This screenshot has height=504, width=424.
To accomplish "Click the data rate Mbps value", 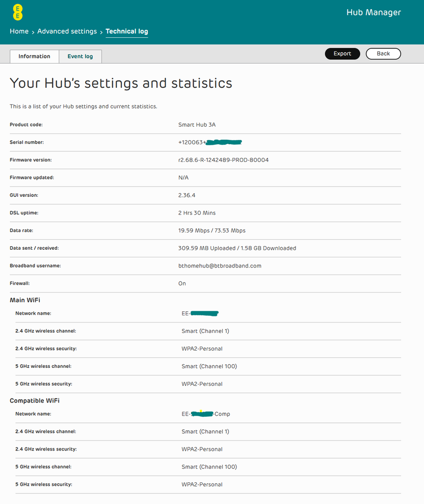I will pos(212,231).
